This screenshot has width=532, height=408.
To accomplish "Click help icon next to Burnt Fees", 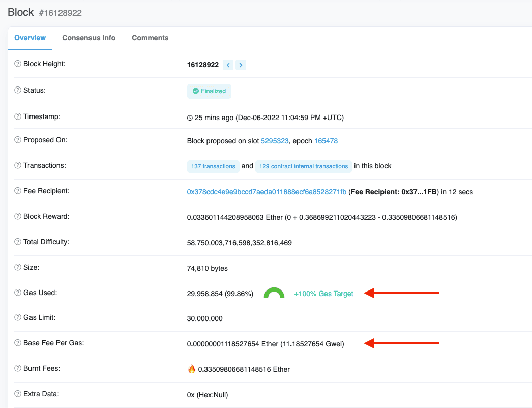I will click(18, 368).
